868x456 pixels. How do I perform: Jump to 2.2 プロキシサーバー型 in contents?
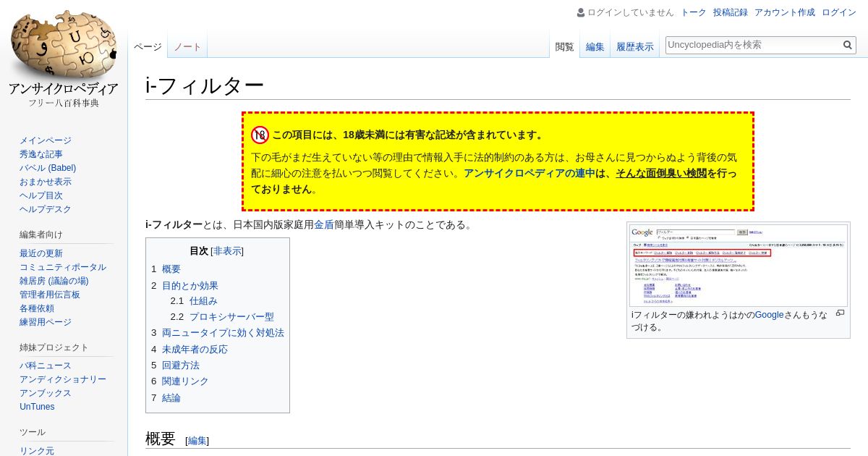(222, 316)
